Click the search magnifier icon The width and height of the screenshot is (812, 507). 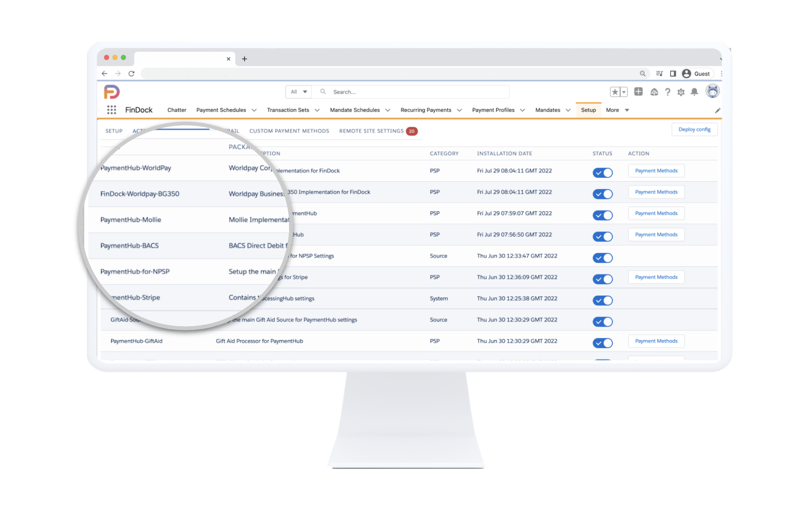pyautogui.click(x=323, y=92)
